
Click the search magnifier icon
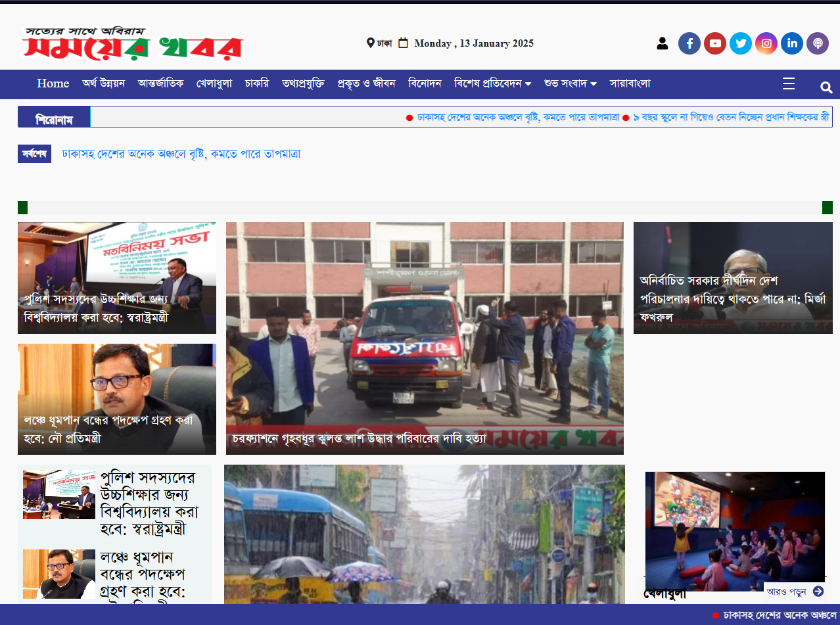[x=826, y=87]
